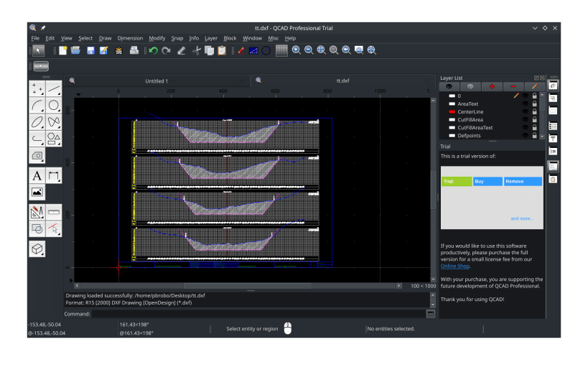Select the Text tool
Screen dimensions: 588x370
point(37,175)
